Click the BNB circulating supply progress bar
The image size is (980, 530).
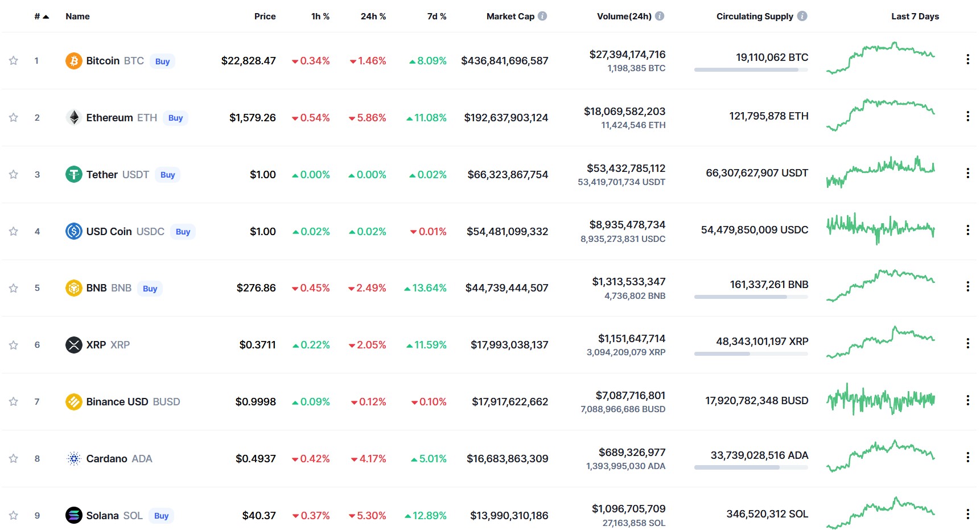751,297
